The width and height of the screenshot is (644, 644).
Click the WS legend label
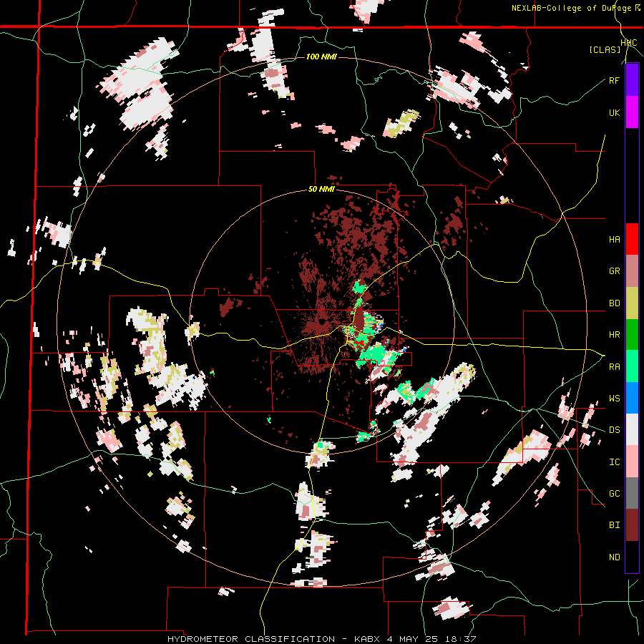[x=614, y=399]
